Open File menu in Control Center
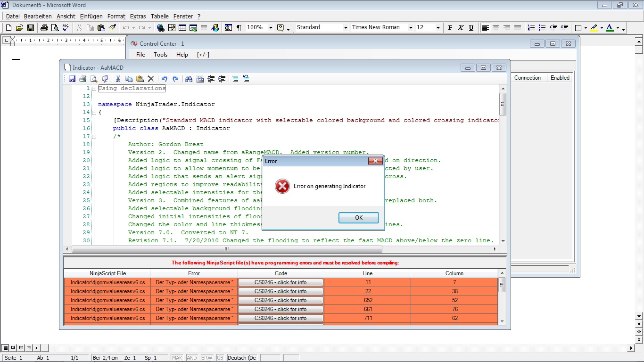Image resolution: width=644 pixels, height=362 pixels. pos(140,55)
